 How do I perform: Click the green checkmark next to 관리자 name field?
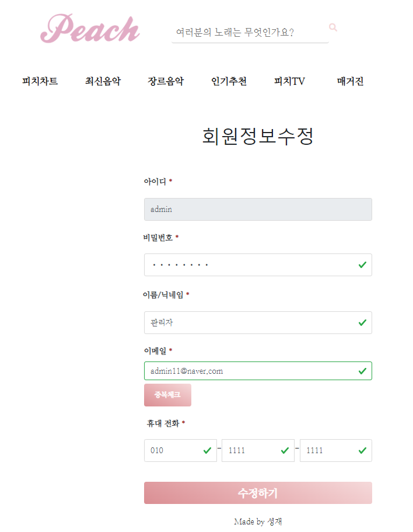[363, 322]
